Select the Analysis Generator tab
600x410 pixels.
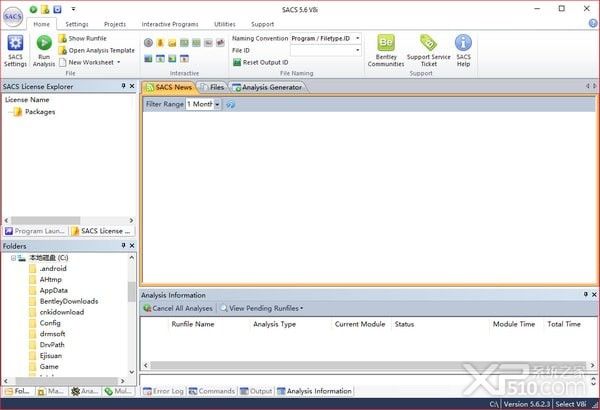tap(267, 87)
